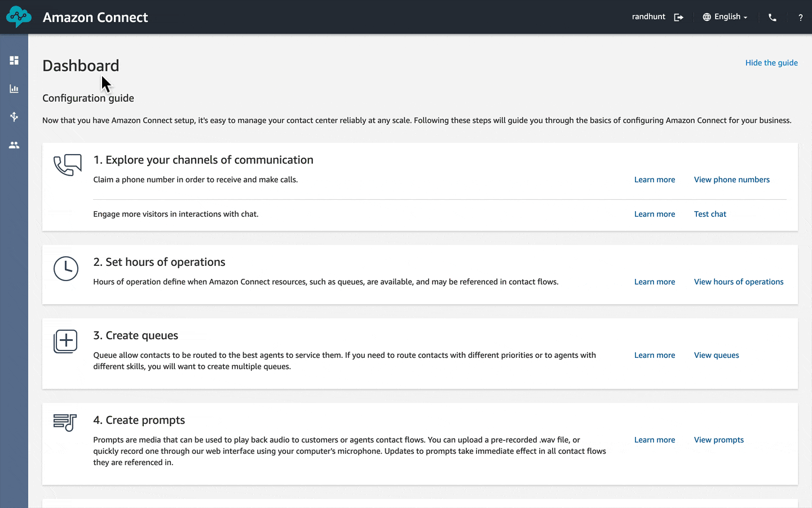Click the clock icon for hours of operations
The width and height of the screenshot is (812, 508).
pyautogui.click(x=66, y=269)
